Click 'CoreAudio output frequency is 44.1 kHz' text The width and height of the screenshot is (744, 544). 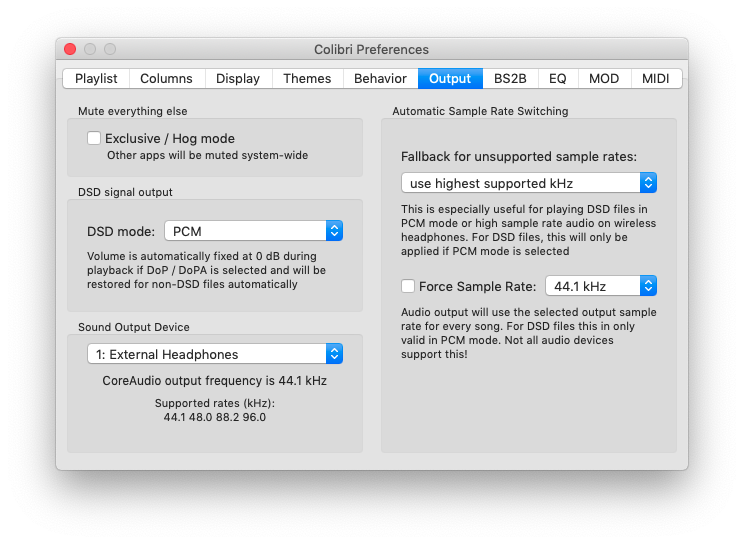coord(214,381)
